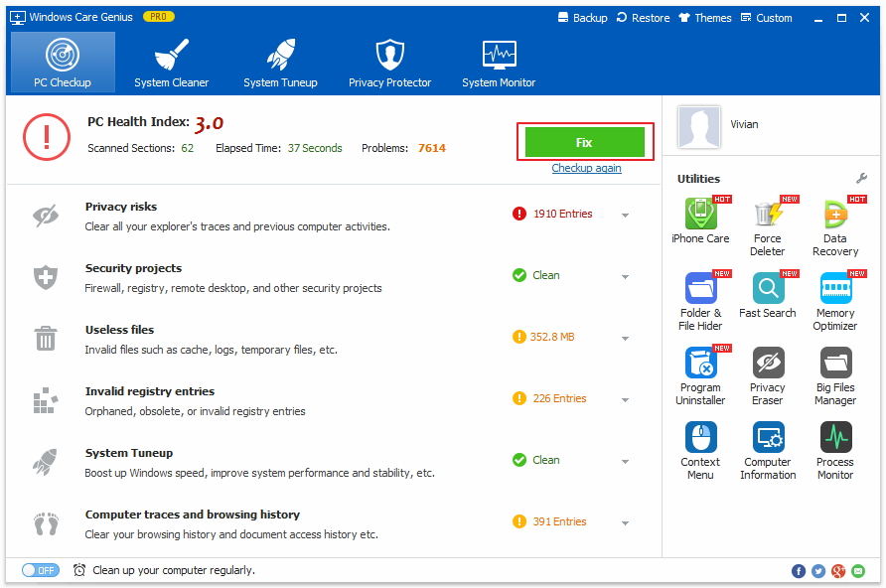Click the Google Plus share icon

(x=838, y=571)
